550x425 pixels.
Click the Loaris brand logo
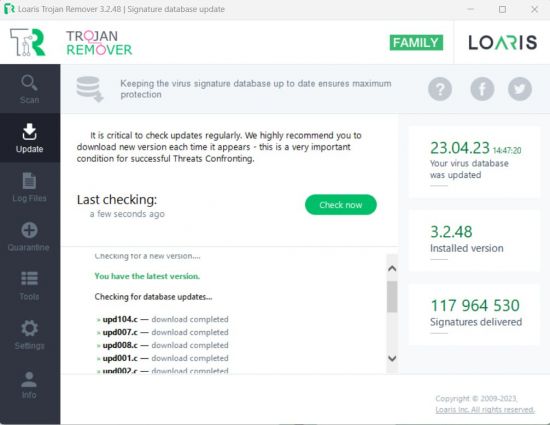[x=503, y=42]
